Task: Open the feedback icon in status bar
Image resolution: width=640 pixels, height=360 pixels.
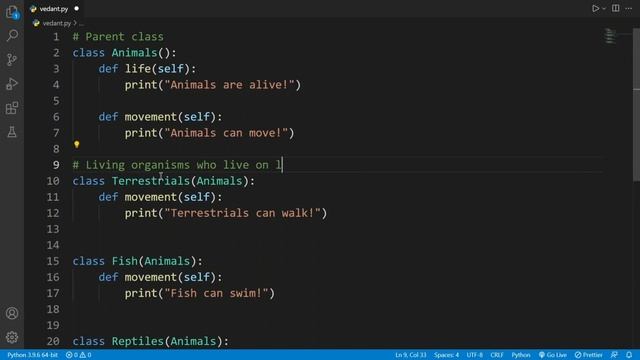Action: click(614, 355)
